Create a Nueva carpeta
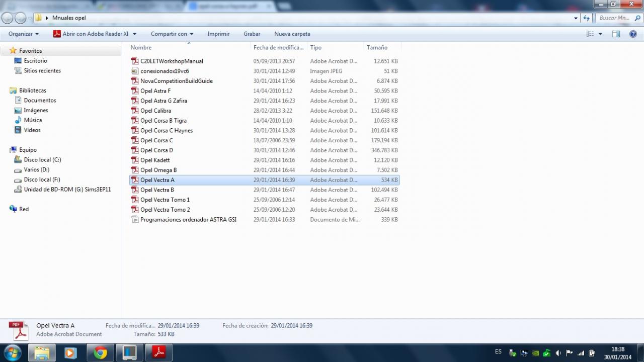 (x=292, y=34)
